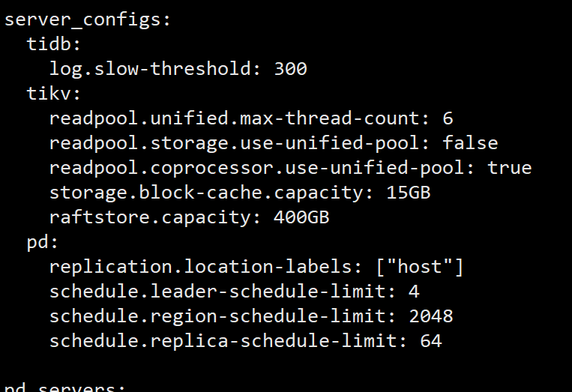Click the true value for coprocessor pool

coord(509,168)
